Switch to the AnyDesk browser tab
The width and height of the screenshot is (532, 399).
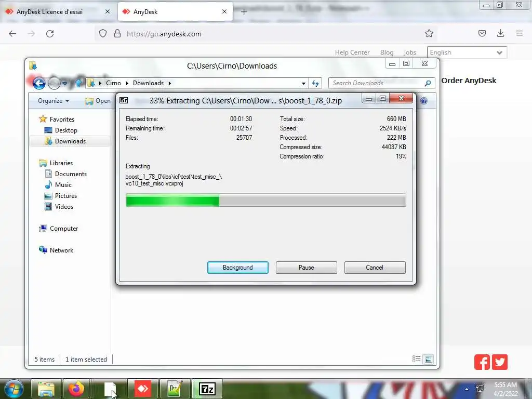tap(175, 11)
